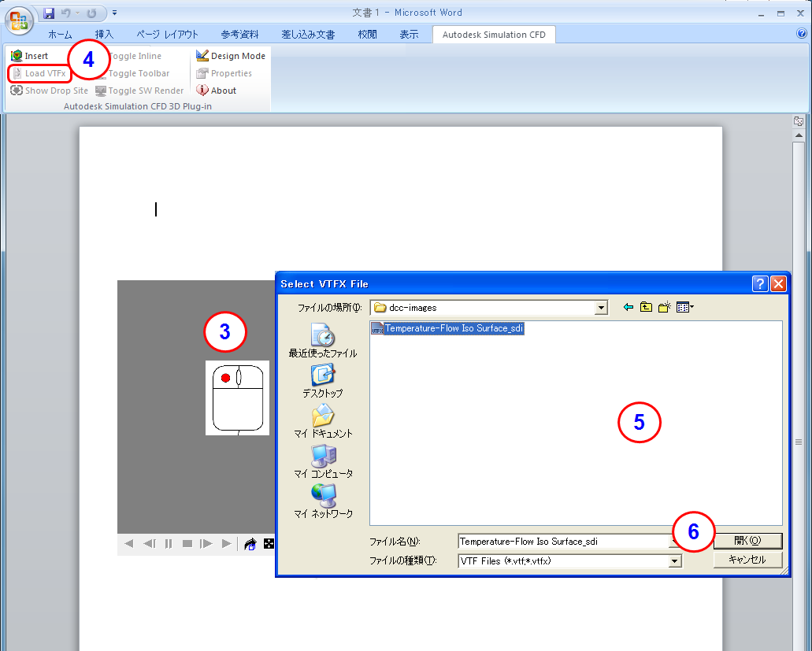This screenshot has height=651, width=812.
Task: Click the Office button
Action: 19,21
